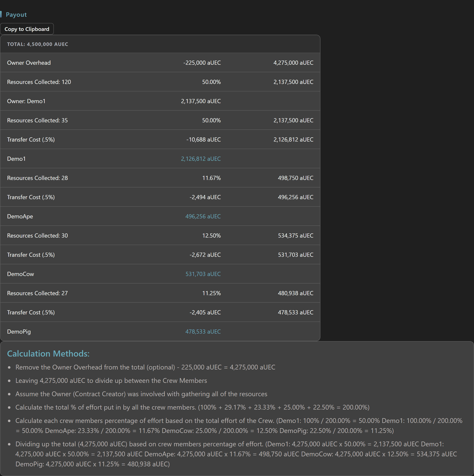Select the TOTAL: 4,500,000 AUEC header

click(38, 44)
